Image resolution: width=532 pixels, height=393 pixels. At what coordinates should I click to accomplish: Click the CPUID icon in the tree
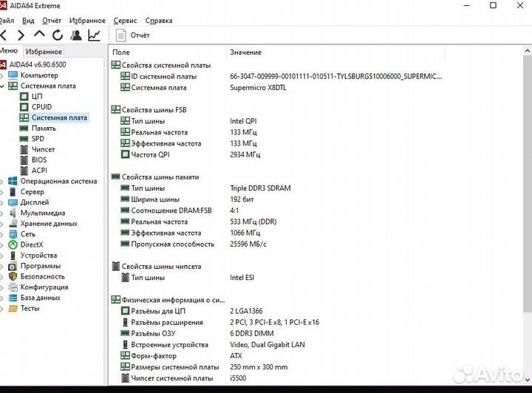point(24,107)
